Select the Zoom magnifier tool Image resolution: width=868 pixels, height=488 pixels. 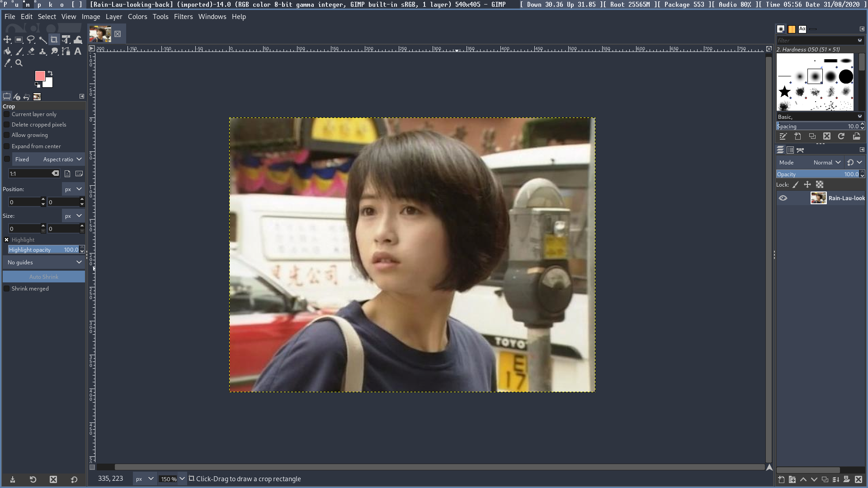click(19, 63)
